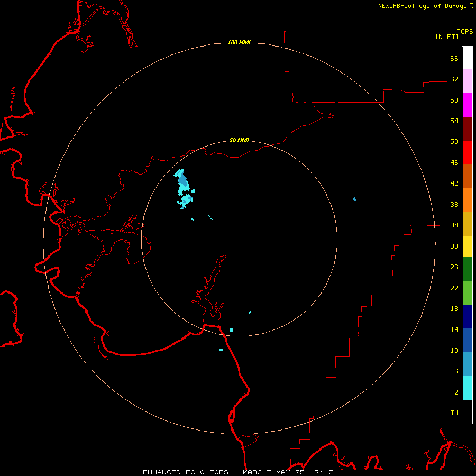Click the legend value "22"
Image resolution: width=476 pixels, height=476 pixels.
[x=454, y=288]
